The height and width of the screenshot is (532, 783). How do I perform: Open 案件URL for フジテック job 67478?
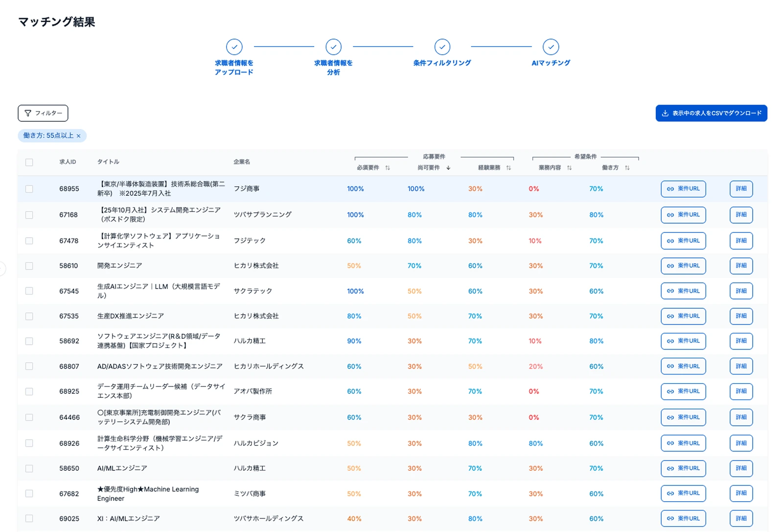[x=683, y=241]
